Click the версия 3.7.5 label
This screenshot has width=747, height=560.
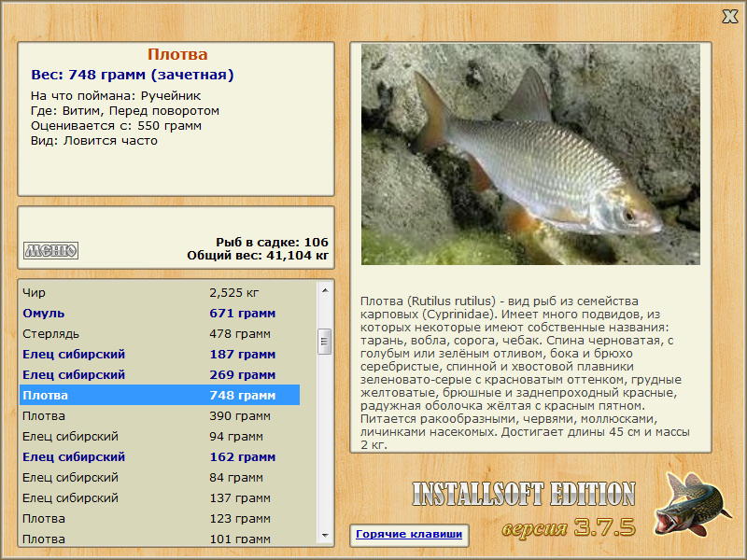tap(569, 527)
